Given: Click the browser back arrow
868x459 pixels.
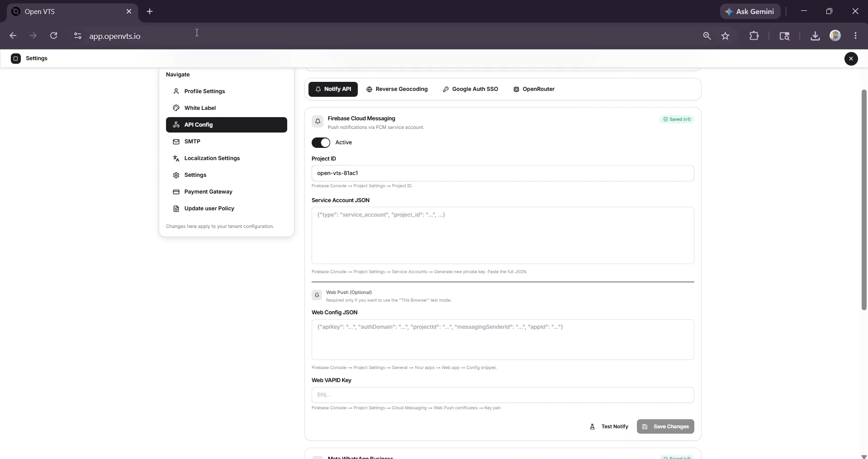Looking at the screenshot, I should 13,36.
